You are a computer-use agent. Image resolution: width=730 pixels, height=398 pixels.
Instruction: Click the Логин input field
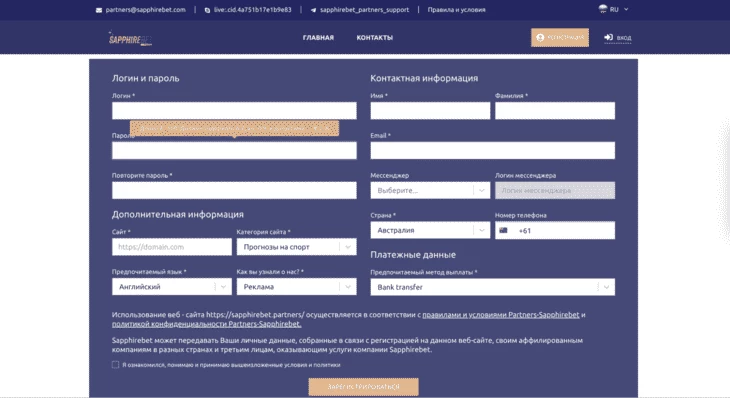point(234,111)
